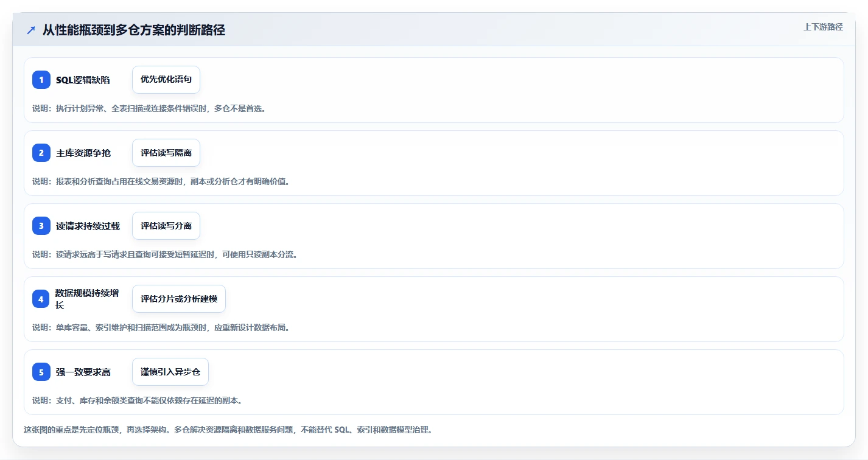
Task: Select the 数据规模持续增长 step title
Action: [x=87, y=299]
